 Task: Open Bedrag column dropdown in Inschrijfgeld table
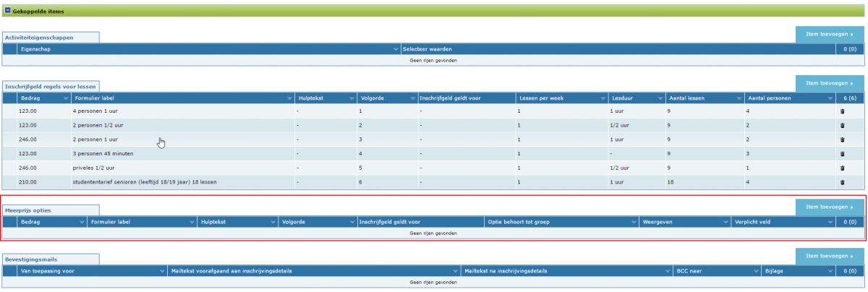tap(64, 98)
